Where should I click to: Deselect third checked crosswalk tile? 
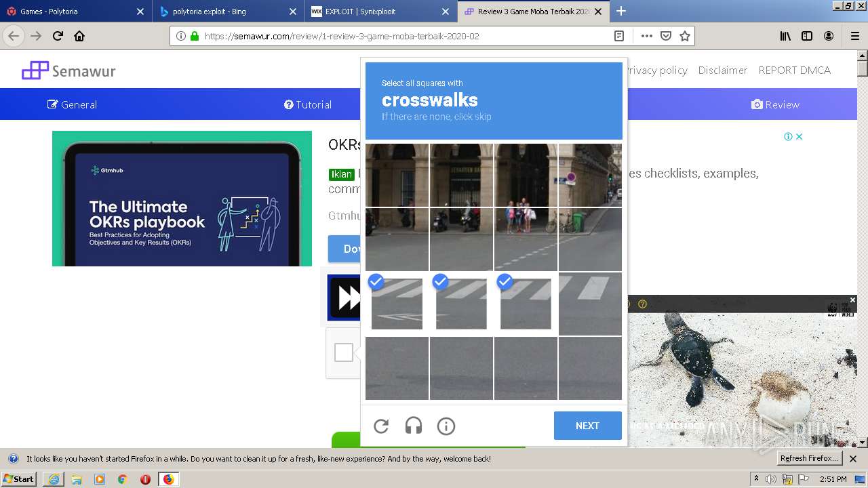pos(526,304)
